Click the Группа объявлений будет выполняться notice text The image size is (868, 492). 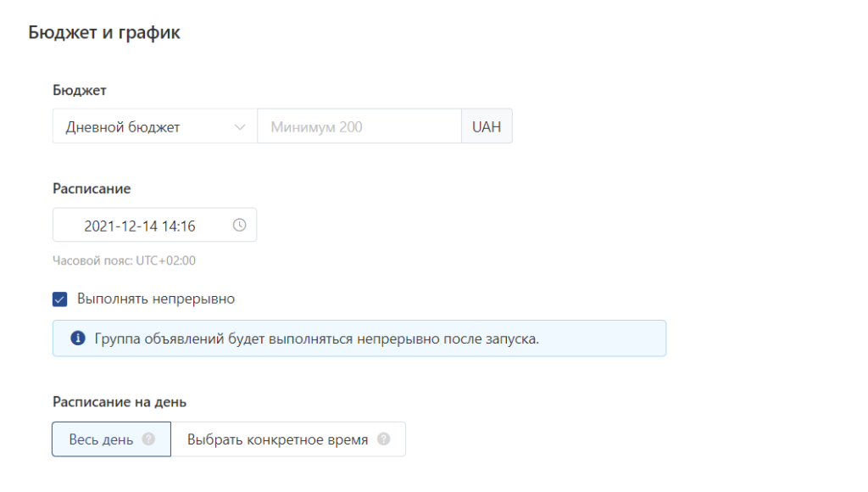click(317, 338)
